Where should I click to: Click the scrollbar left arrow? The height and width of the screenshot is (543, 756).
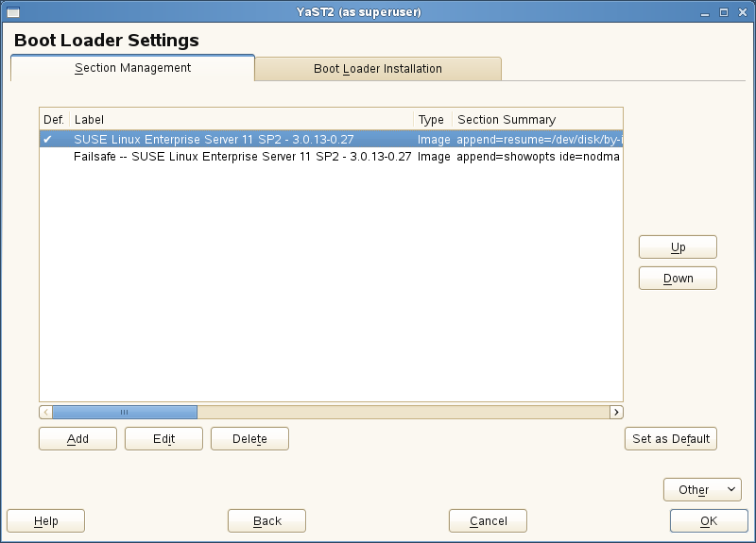tap(45, 412)
